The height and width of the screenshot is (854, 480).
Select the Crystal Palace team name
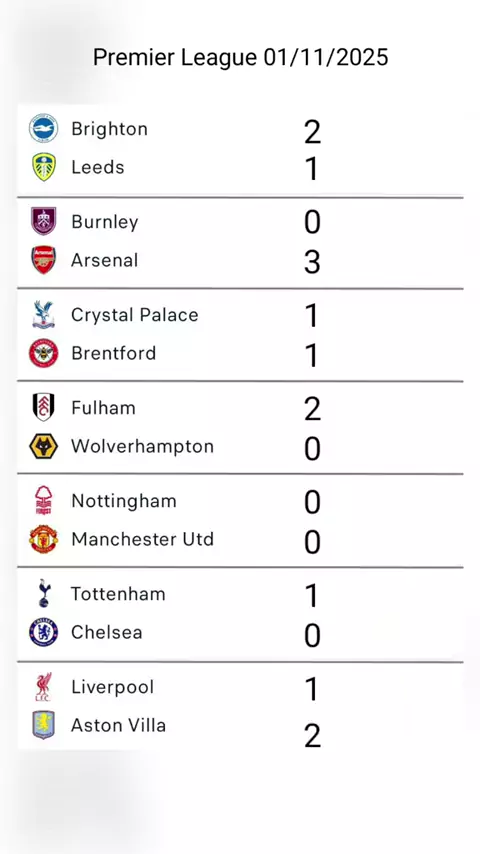[135, 315]
